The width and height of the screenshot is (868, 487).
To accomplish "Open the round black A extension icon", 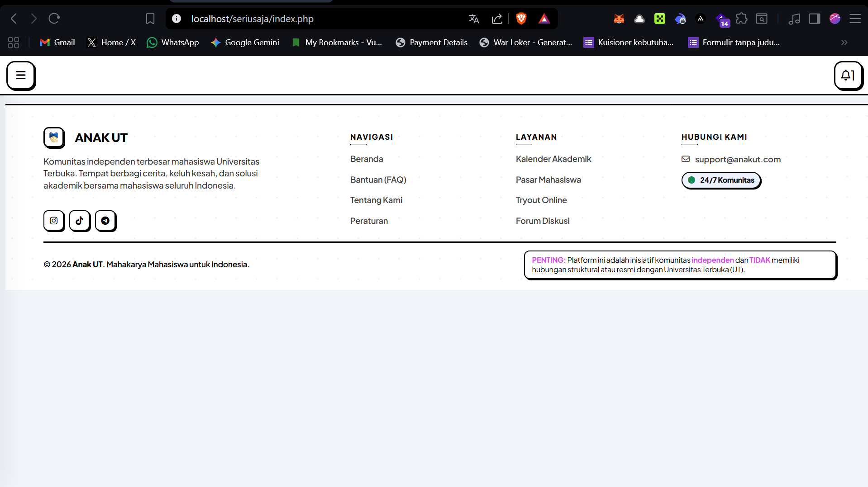I will [x=701, y=19].
